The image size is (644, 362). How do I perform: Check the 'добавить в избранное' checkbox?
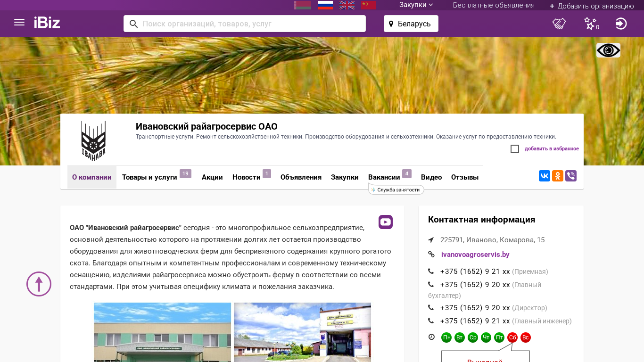point(515,149)
